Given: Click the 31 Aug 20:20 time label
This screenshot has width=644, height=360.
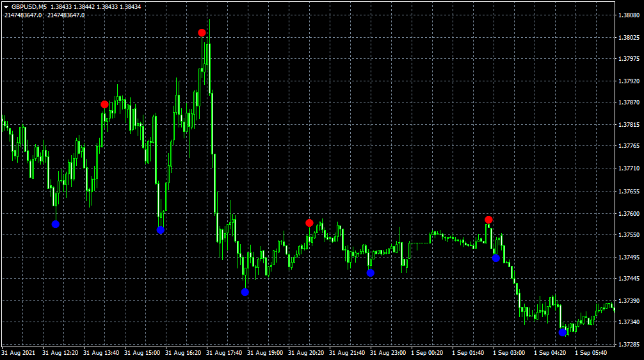Looking at the screenshot, I should tap(306, 352).
